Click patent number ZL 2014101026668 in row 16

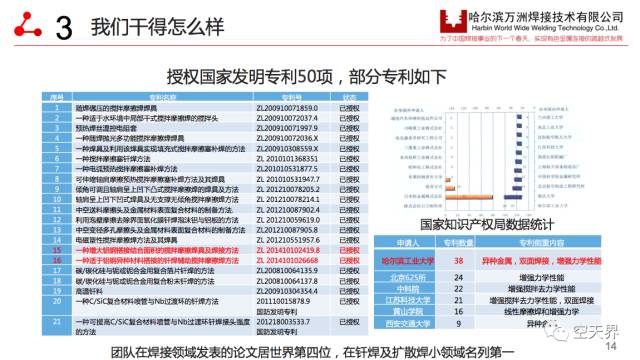287,260
